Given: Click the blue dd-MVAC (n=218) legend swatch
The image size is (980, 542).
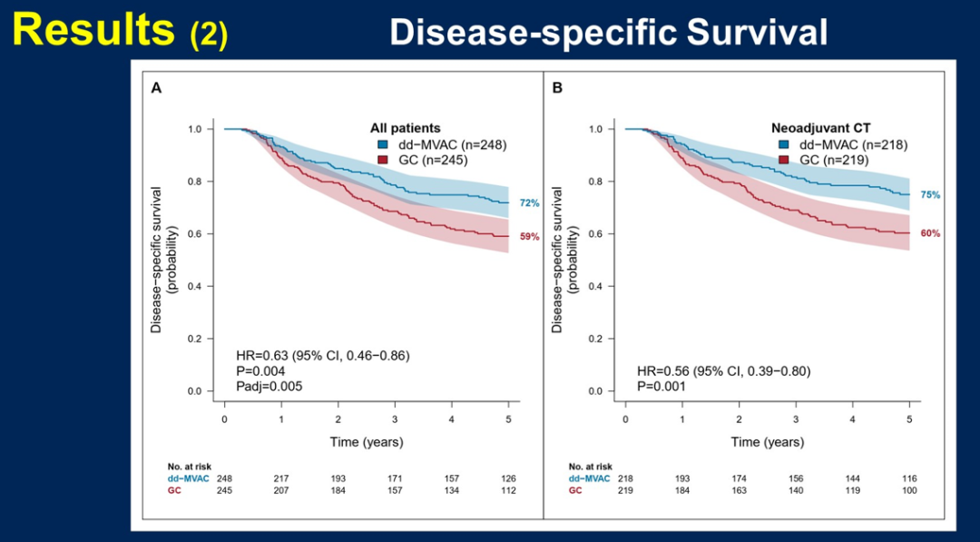Looking at the screenshot, I should [783, 145].
